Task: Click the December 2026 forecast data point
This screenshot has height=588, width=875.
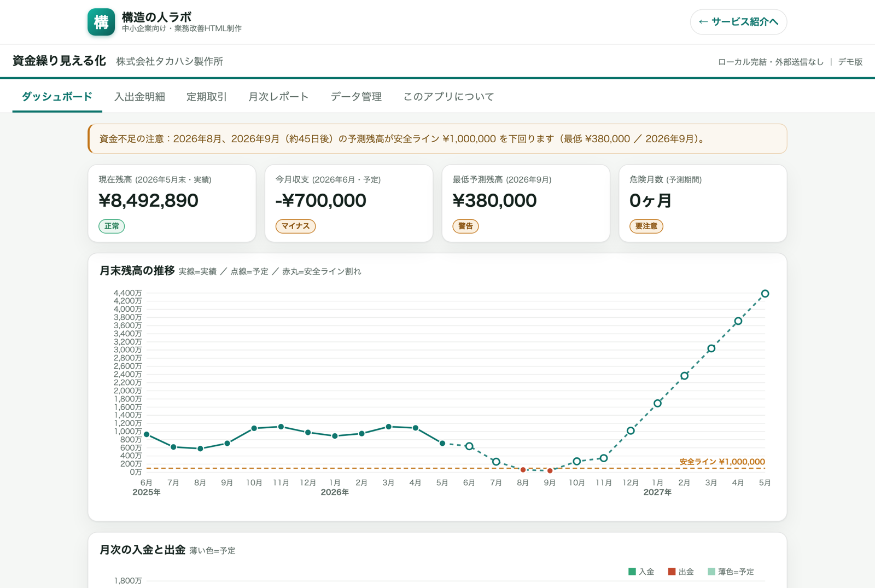Action: (631, 431)
